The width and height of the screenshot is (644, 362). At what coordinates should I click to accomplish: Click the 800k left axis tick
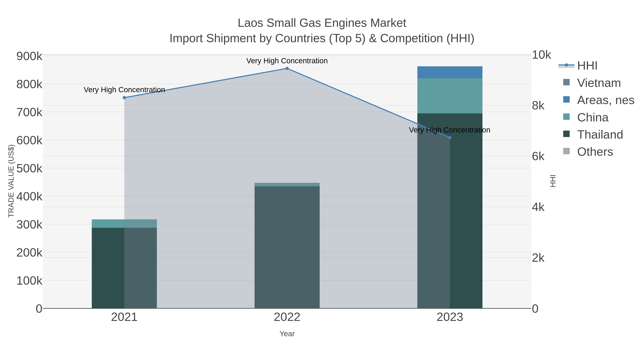click(x=29, y=84)
